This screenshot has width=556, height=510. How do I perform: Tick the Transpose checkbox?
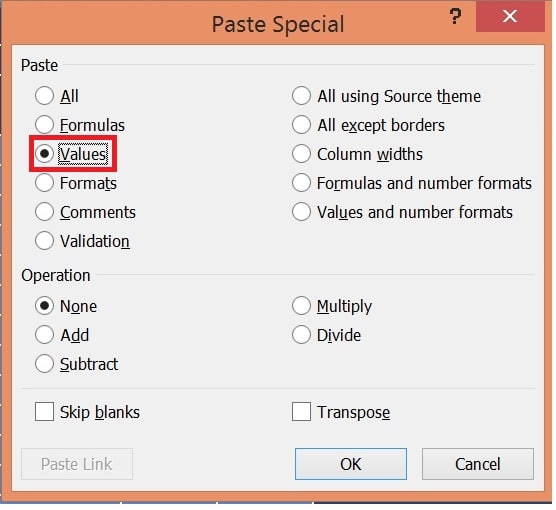point(301,412)
